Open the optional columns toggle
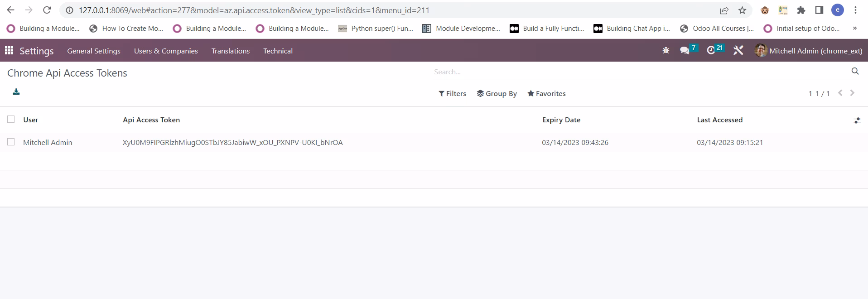This screenshot has width=868, height=299. coord(857,120)
